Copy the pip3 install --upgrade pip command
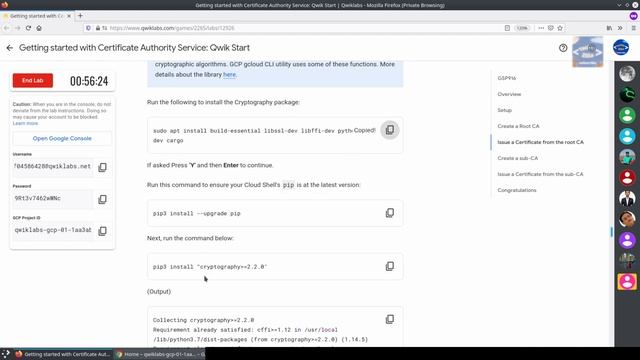This screenshot has width=640, height=360. coord(390,213)
